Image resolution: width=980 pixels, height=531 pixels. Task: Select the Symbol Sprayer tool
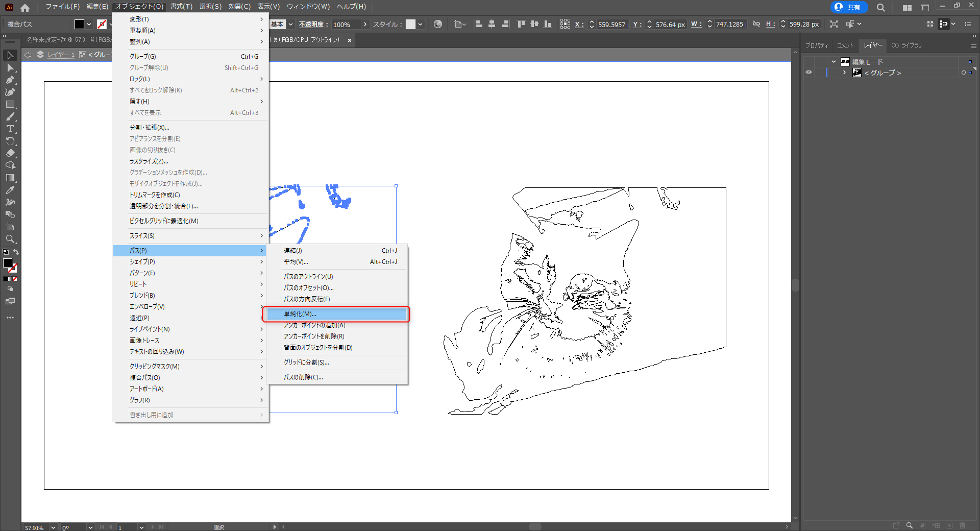10,202
